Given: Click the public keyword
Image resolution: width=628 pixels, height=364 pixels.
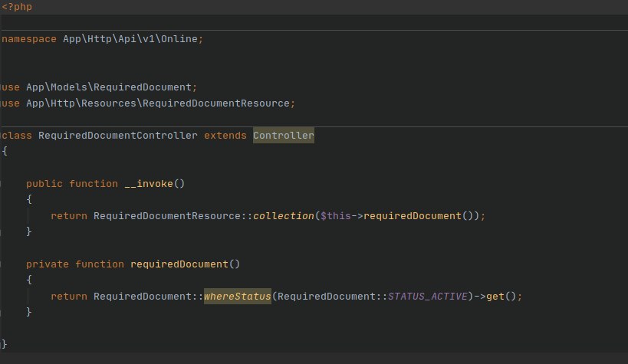Looking at the screenshot, I should (x=44, y=184).
